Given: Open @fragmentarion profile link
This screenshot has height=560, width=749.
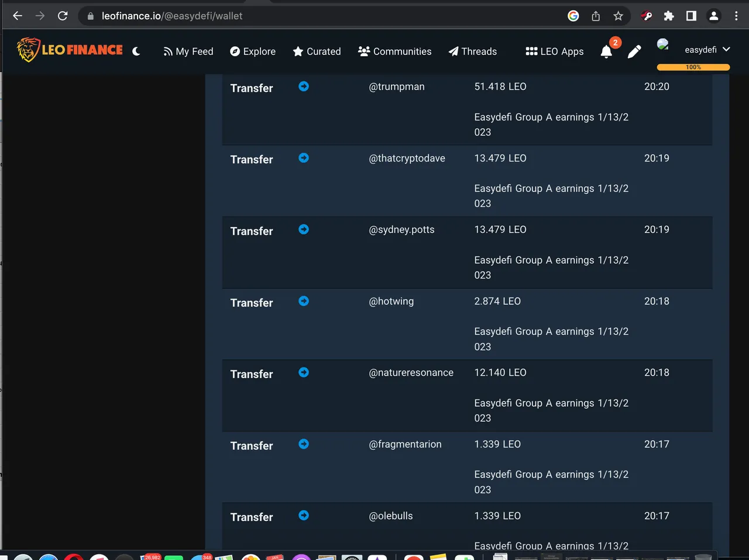Looking at the screenshot, I should coord(405,444).
